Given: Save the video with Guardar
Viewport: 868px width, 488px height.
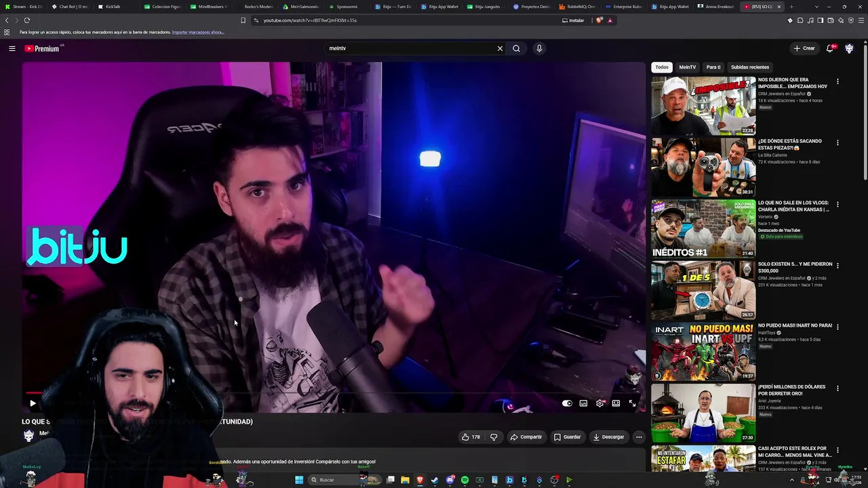Looking at the screenshot, I should (568, 437).
